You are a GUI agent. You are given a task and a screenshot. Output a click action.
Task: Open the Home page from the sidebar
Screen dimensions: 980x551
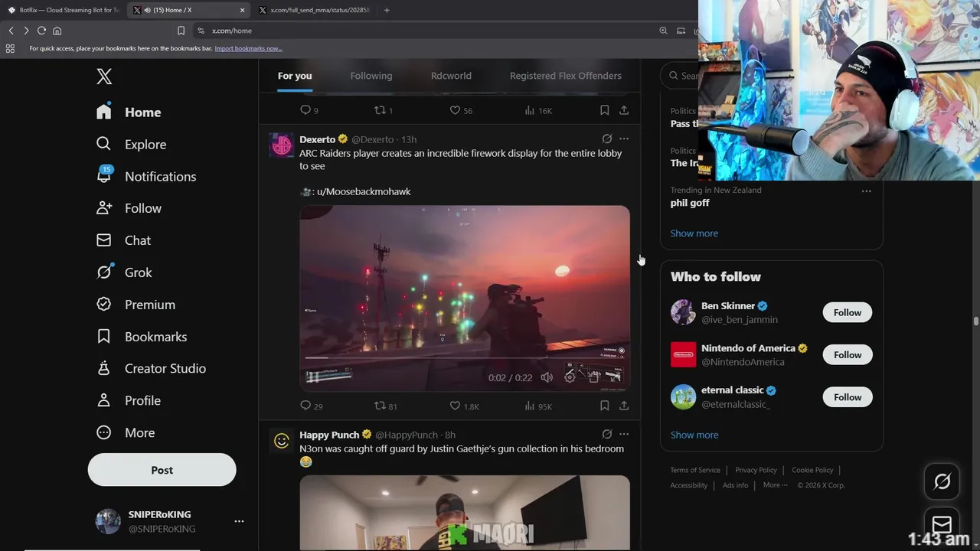129,112
